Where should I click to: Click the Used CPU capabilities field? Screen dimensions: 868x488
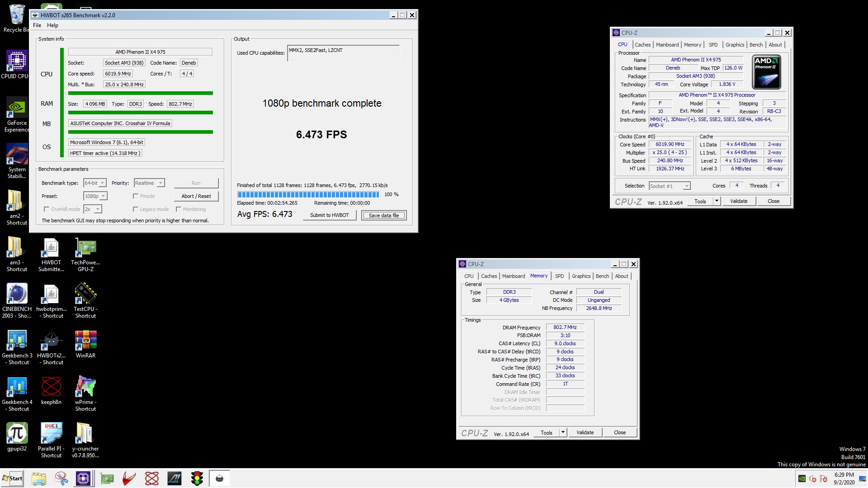point(343,53)
